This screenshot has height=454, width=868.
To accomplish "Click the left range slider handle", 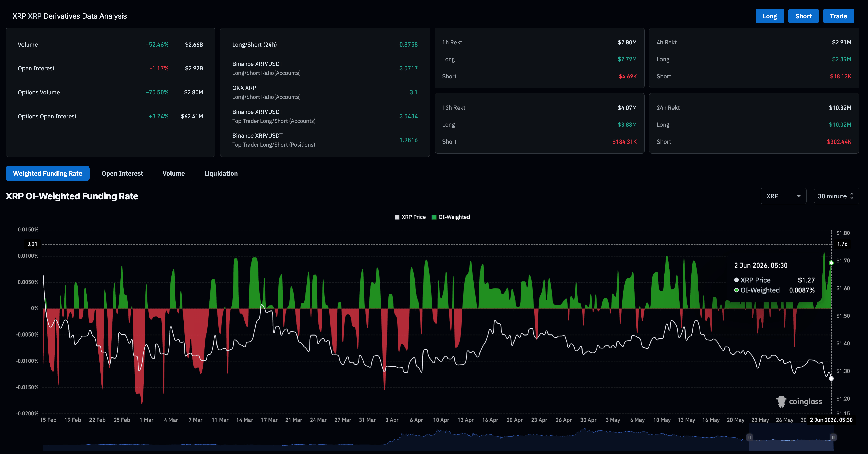I will coord(749,437).
